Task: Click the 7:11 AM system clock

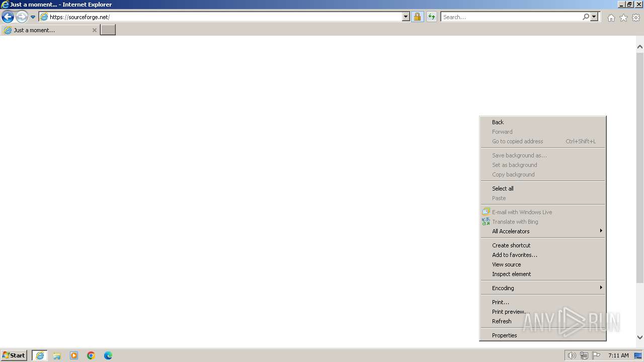Action: [x=618, y=355]
